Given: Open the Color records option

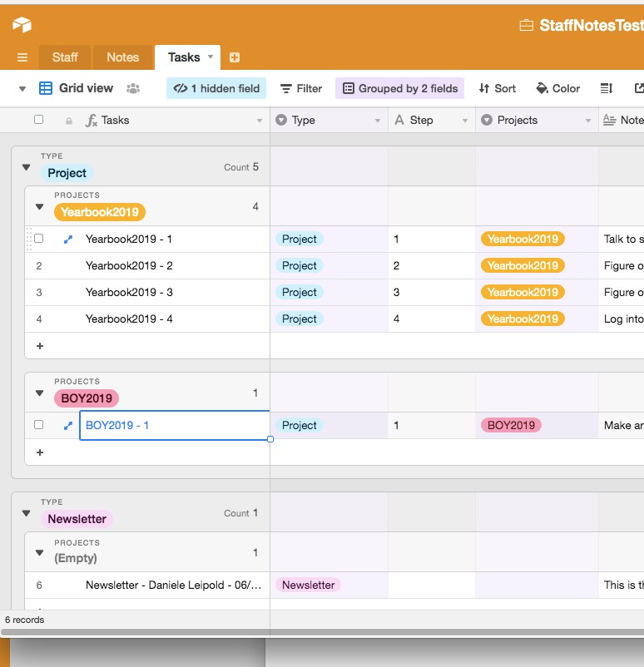Looking at the screenshot, I should [557, 88].
